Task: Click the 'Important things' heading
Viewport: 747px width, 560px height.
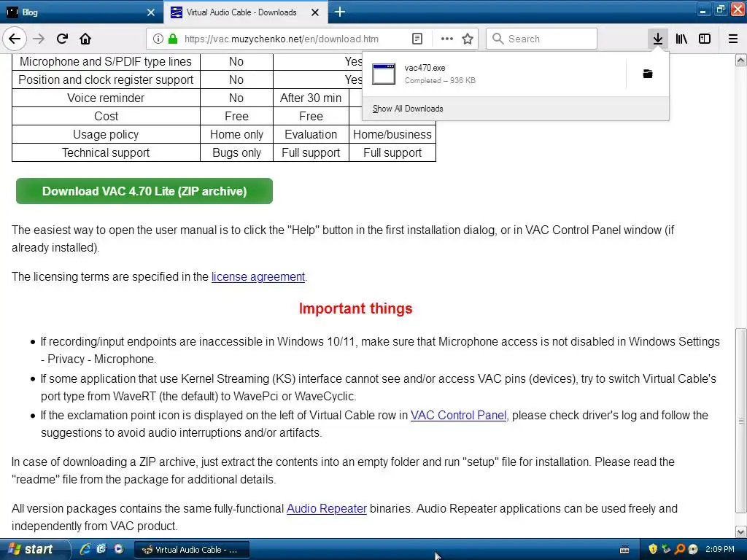Action: (355, 308)
